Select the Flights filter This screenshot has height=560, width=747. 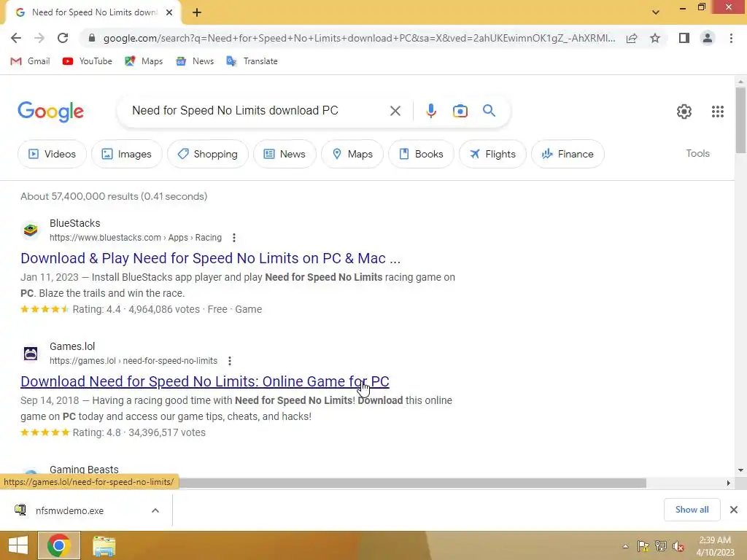pyautogui.click(x=492, y=154)
